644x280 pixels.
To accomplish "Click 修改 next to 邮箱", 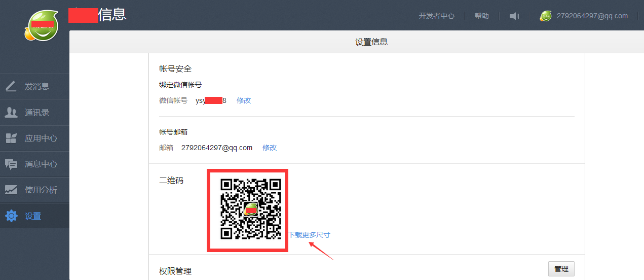I will pyautogui.click(x=270, y=148).
